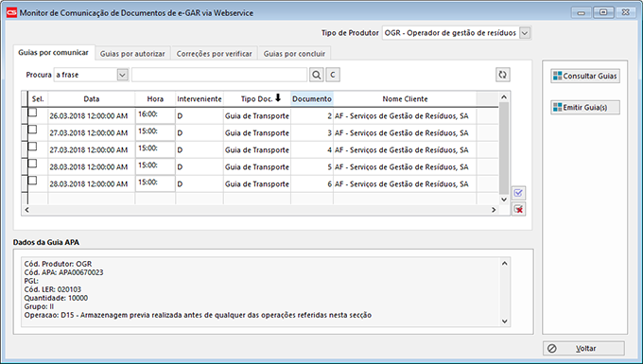Check the selection box for document 4
The height and width of the screenshot is (364, 643).
[32, 147]
